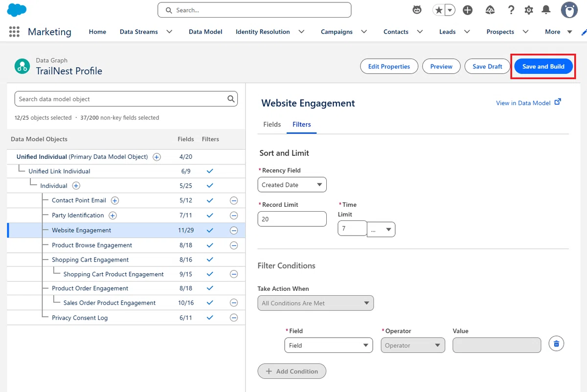Viewport: 587px width, 392px height.
Task: Select the Product Order Engagement row
Action: point(126,288)
